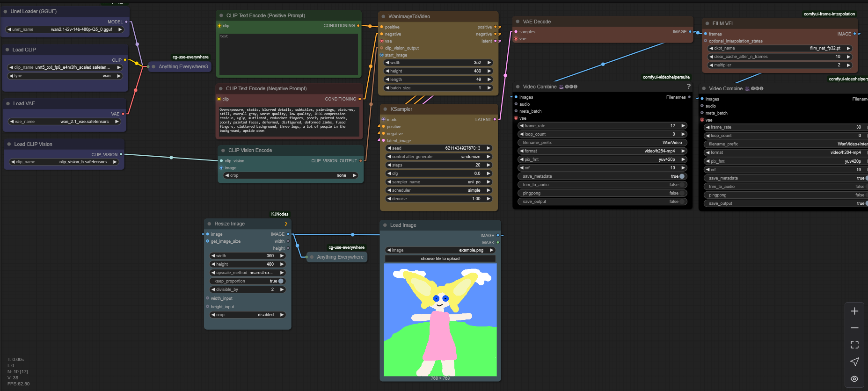Viewport: 868px width, 391px height.
Task: Collapse the Load Image node via its title dot
Action: [384, 225]
